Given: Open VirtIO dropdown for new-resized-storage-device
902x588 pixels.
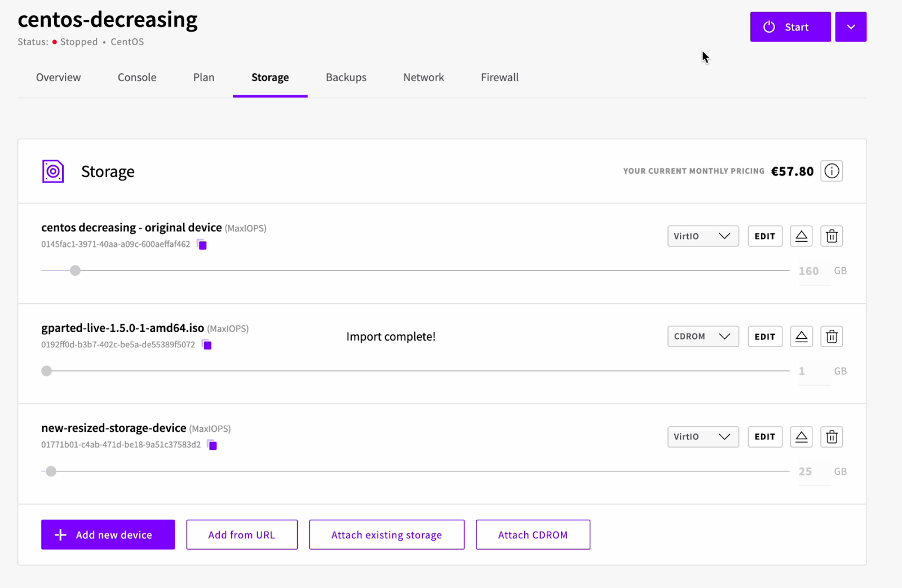Looking at the screenshot, I should click(703, 437).
